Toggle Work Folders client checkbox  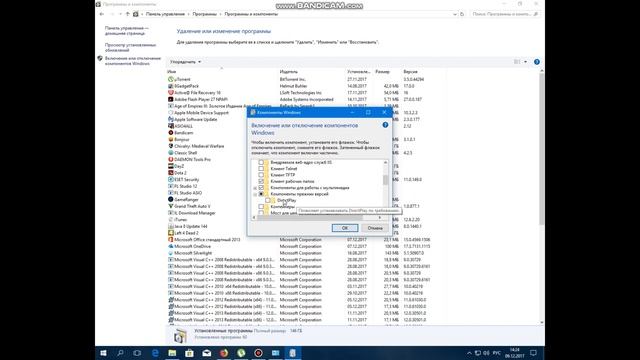point(261,181)
